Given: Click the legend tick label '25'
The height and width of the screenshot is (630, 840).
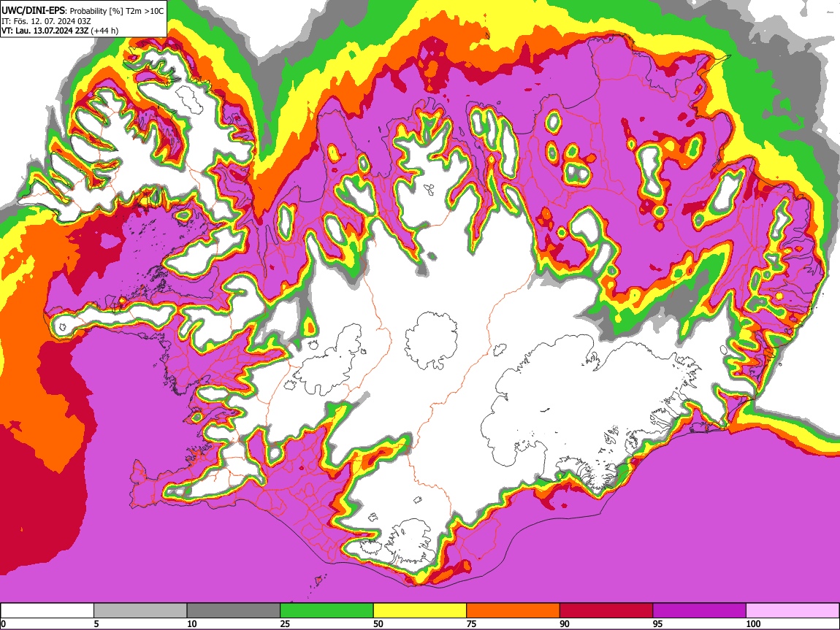Looking at the screenshot, I should [285, 623].
